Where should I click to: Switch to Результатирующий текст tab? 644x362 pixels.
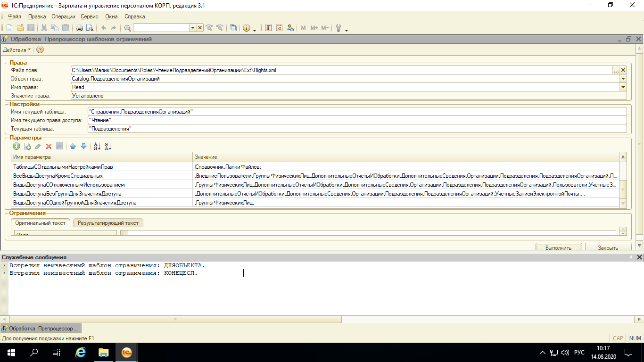pyautogui.click(x=108, y=223)
